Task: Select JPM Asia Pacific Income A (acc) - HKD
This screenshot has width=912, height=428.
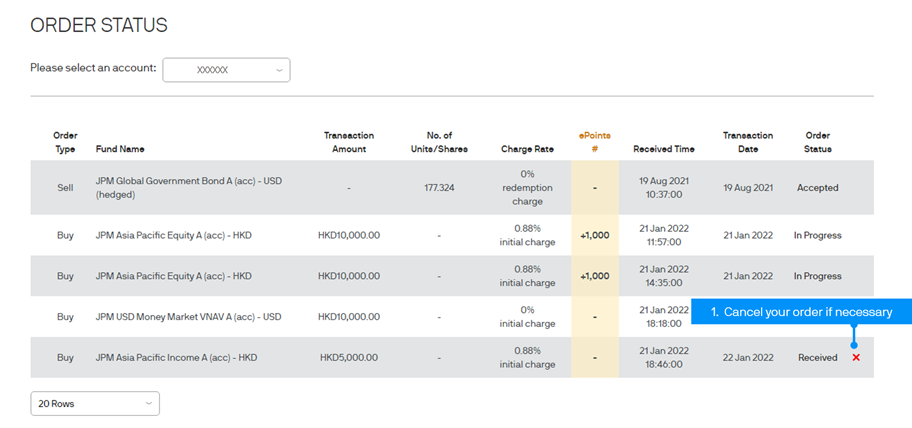Action: click(x=176, y=358)
